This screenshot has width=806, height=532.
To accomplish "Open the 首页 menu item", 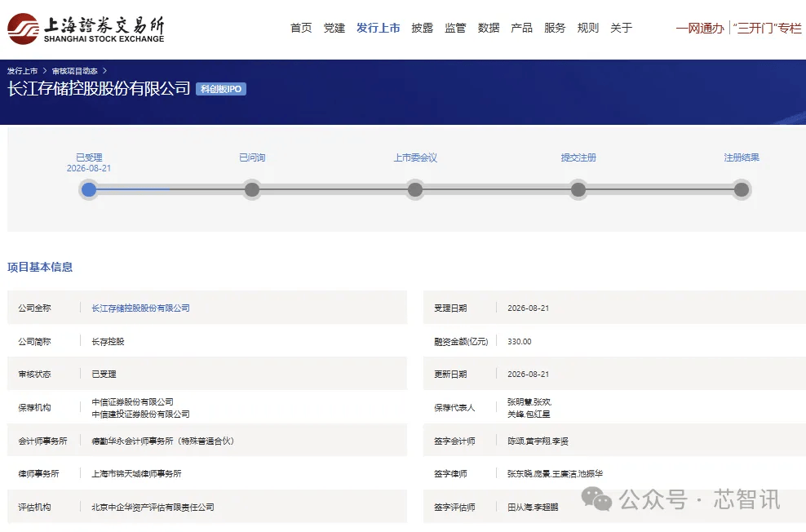I will 301,28.
